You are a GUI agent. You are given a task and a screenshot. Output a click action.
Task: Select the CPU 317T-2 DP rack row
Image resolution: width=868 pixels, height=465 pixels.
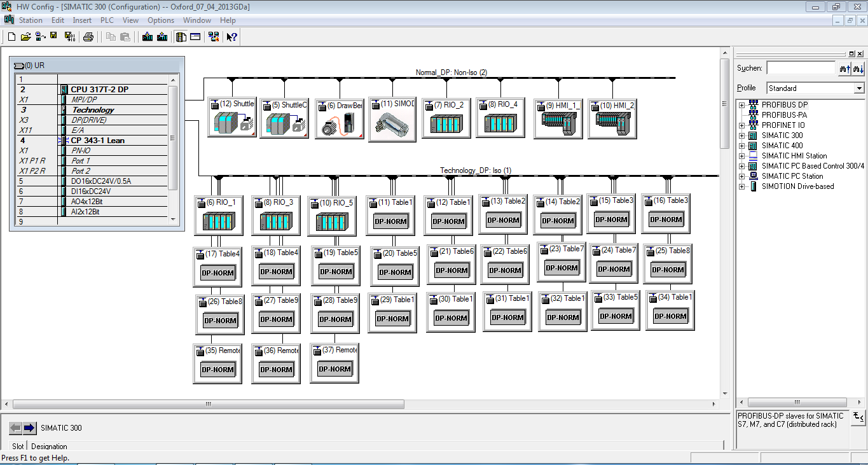pos(92,90)
